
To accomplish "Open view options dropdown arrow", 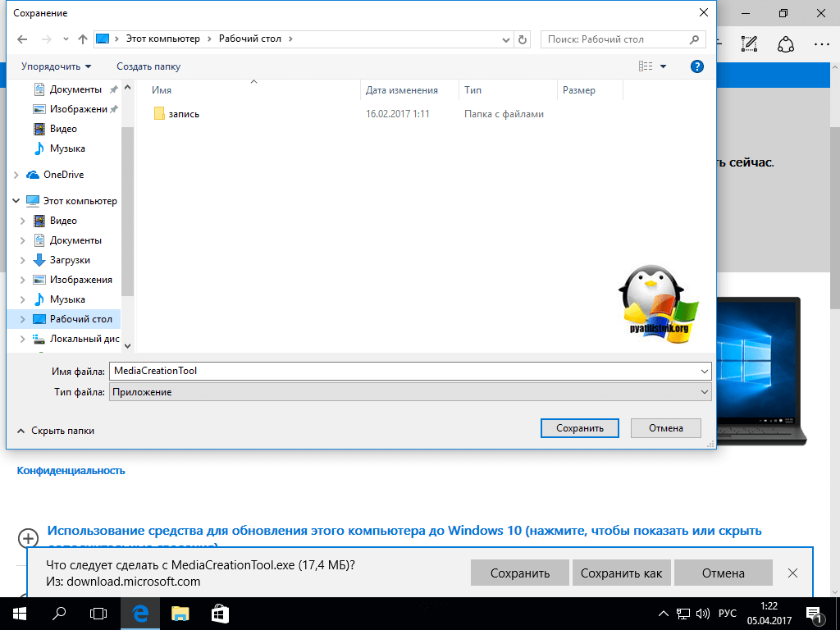I will pyautogui.click(x=663, y=66).
